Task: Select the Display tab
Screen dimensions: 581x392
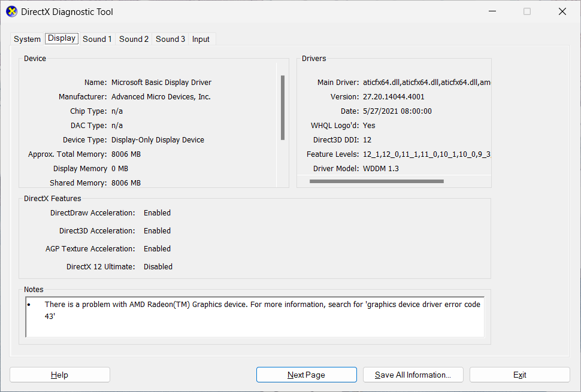Action: click(x=62, y=38)
